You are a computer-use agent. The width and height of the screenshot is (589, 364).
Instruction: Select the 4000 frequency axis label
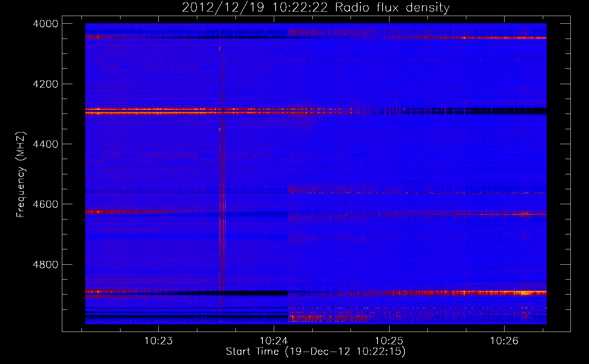[46, 24]
